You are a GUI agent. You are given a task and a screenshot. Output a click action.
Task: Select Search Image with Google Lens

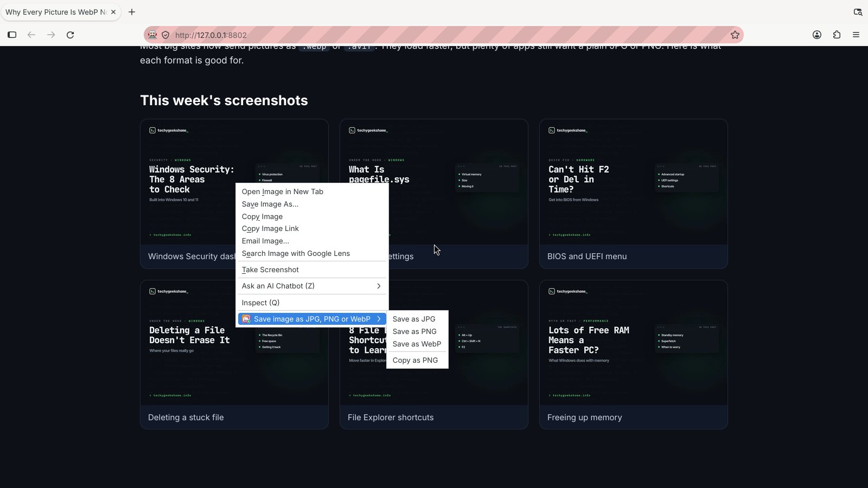(312, 253)
